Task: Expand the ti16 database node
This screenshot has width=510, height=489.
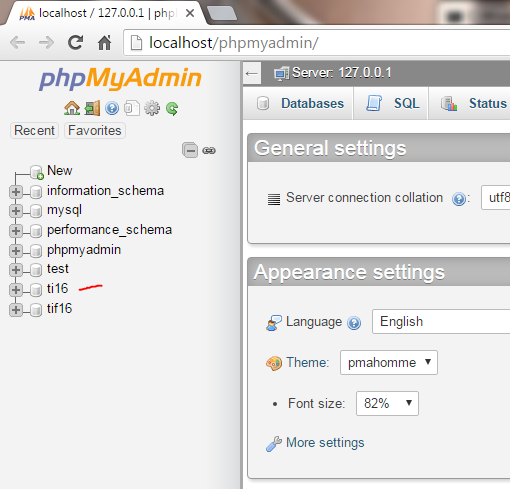Action: pos(16,290)
